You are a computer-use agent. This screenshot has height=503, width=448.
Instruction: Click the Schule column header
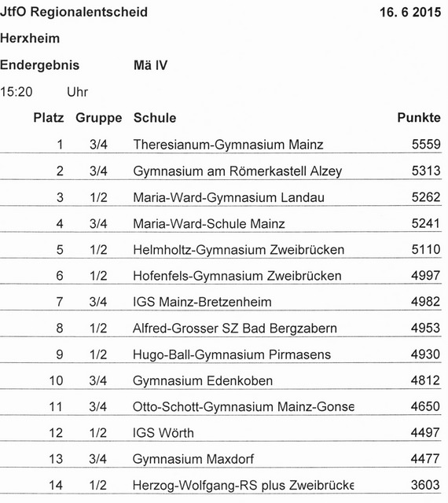[155, 118]
